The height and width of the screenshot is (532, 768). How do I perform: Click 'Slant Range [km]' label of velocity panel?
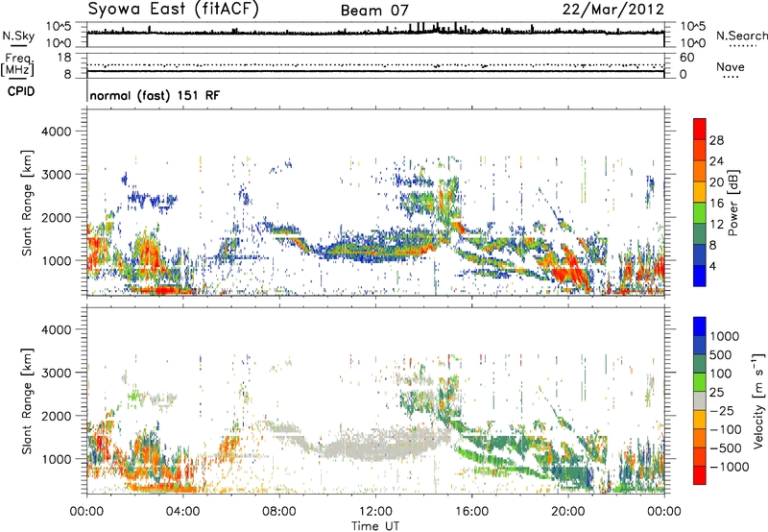pyautogui.click(x=27, y=401)
